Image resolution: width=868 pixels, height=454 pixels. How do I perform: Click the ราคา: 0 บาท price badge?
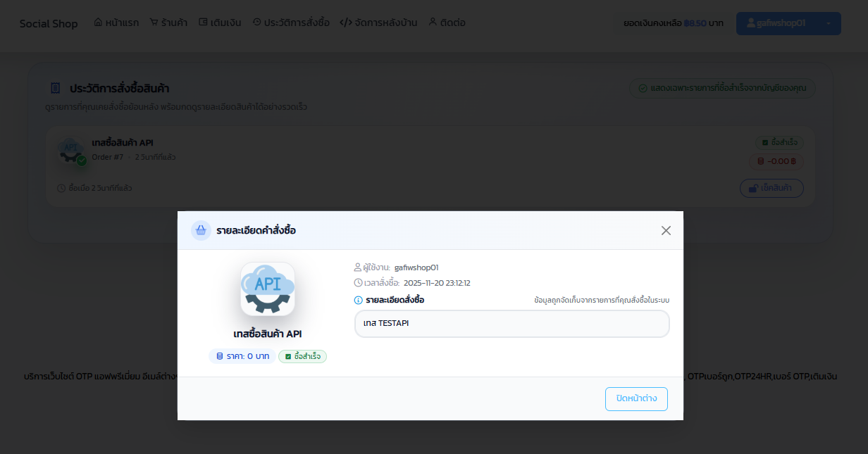(x=242, y=356)
